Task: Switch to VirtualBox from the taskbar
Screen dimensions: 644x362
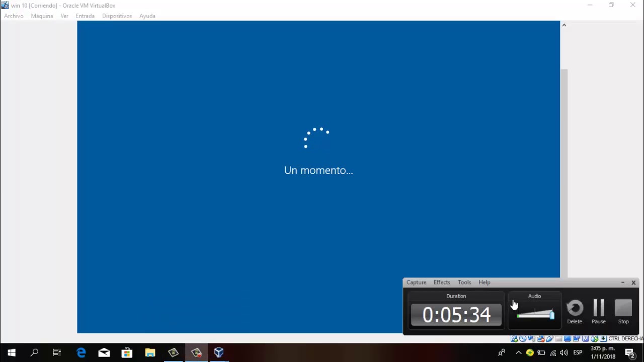Action: point(219,352)
